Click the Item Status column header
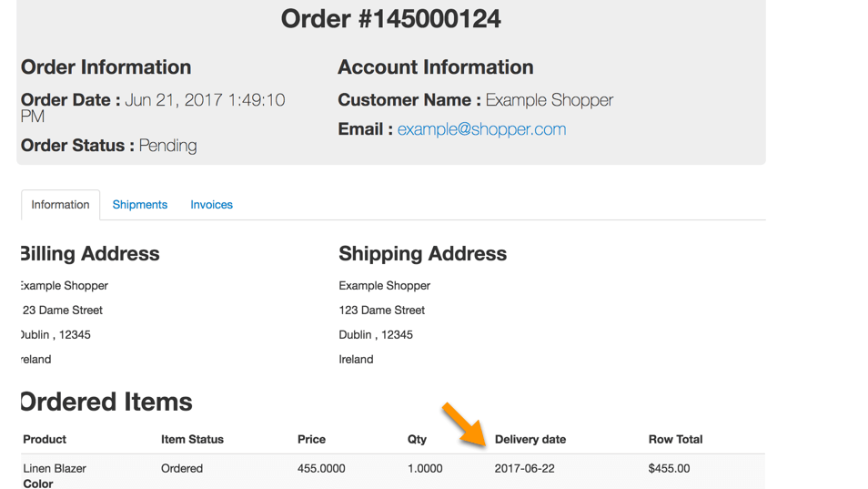 tap(192, 439)
